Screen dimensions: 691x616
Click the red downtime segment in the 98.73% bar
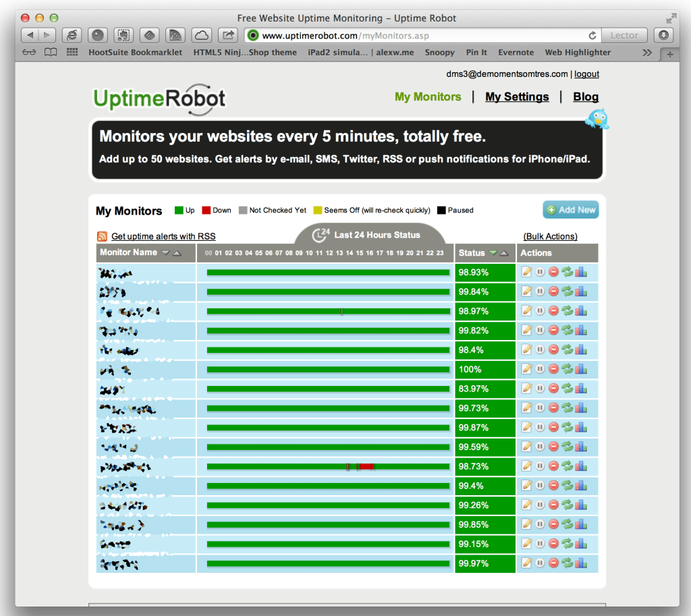click(x=366, y=466)
